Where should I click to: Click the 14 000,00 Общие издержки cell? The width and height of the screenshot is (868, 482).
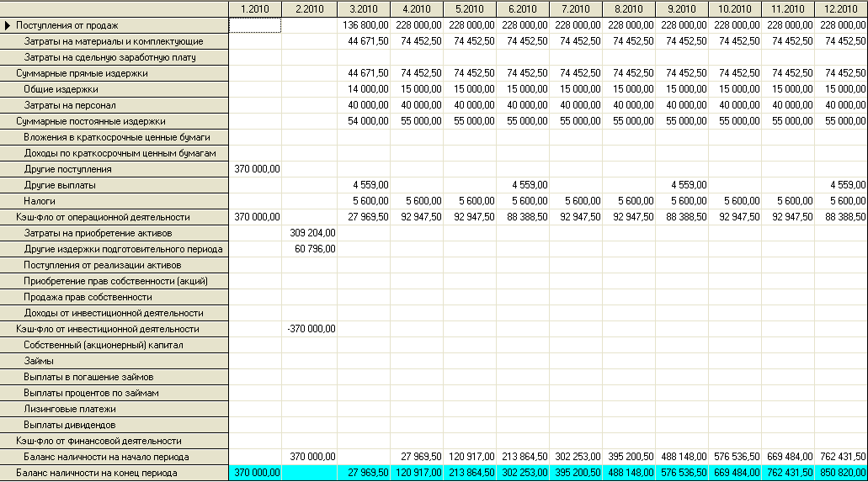[364, 90]
